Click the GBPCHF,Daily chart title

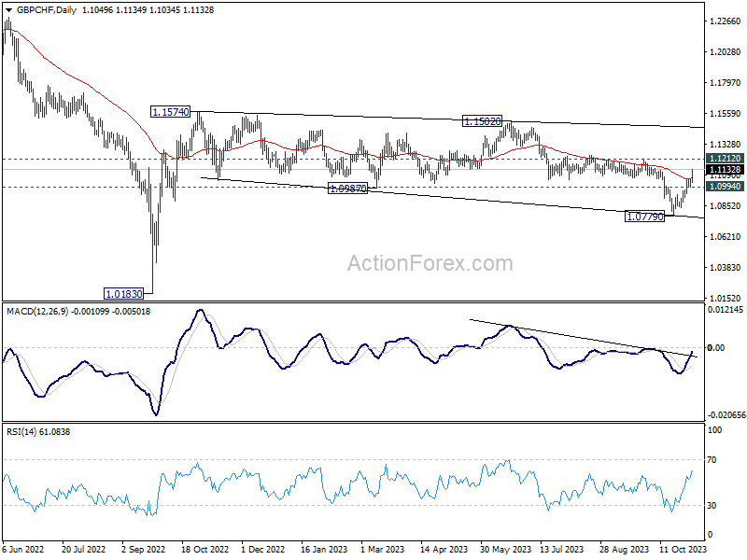[46, 10]
